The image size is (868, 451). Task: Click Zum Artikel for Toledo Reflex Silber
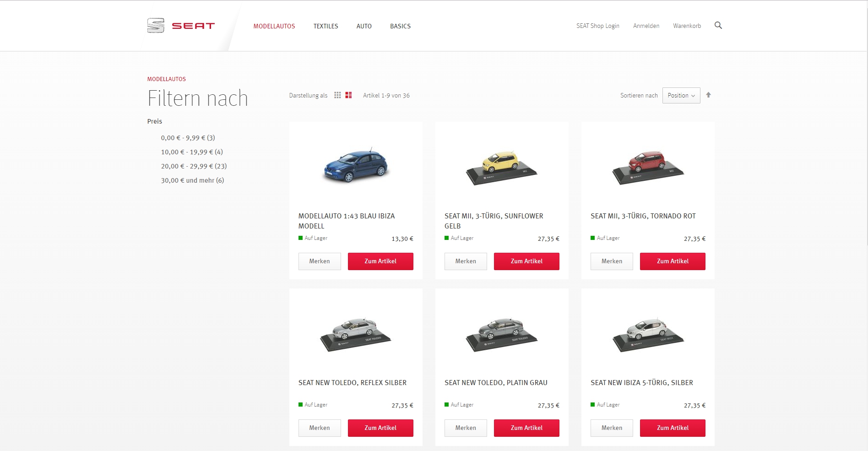(x=380, y=428)
